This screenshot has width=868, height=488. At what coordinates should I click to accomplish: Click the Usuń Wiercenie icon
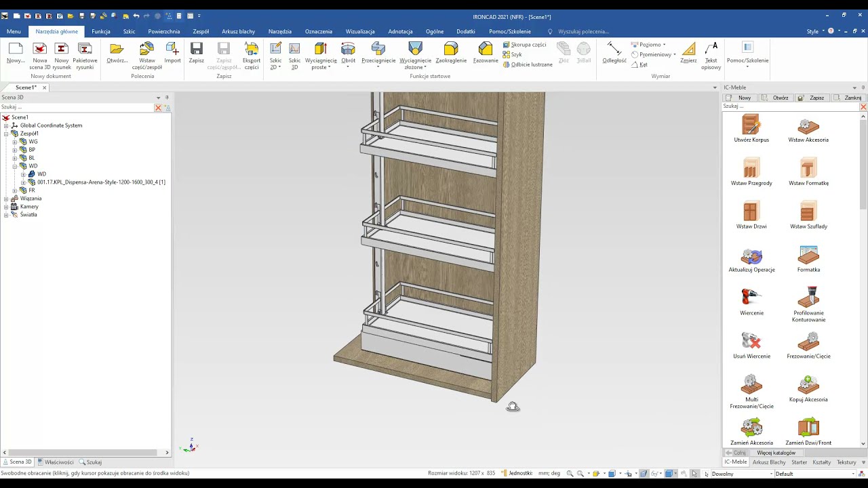751,343
